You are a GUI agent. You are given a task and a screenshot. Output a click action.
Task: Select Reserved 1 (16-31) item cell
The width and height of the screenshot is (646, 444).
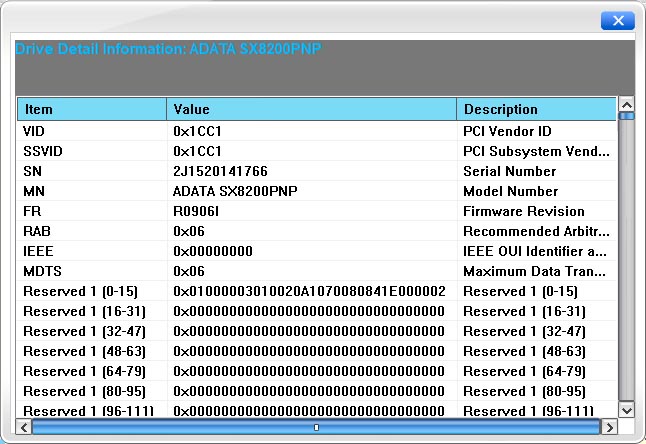84,311
